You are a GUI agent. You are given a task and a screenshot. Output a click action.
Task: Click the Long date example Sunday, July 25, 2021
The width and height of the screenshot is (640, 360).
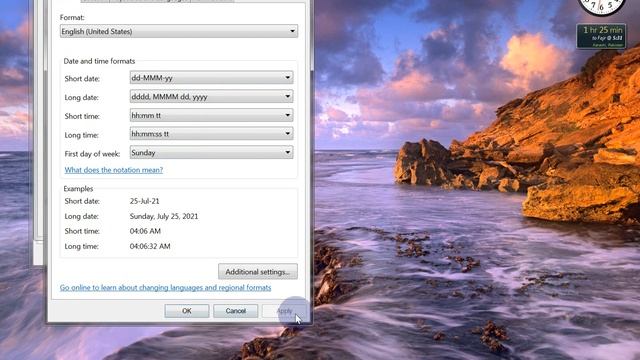coord(164,216)
